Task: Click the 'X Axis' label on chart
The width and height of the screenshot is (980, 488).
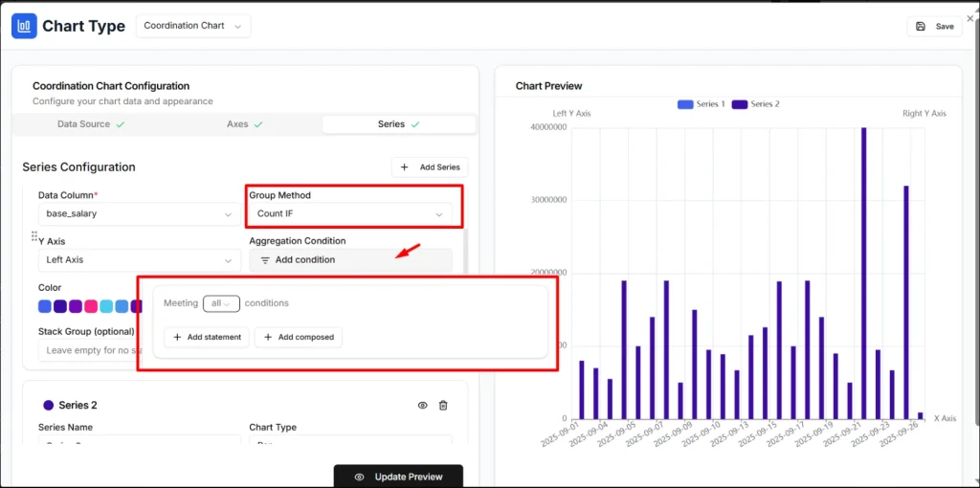Action: 945,419
